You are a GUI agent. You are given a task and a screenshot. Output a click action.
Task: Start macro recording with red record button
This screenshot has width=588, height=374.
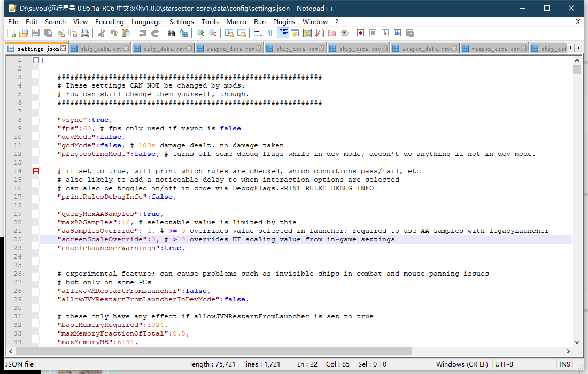[x=361, y=33]
